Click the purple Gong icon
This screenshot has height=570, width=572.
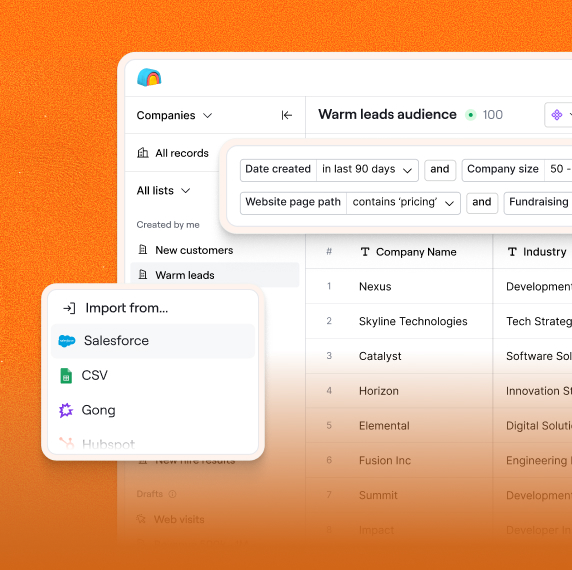click(x=66, y=410)
